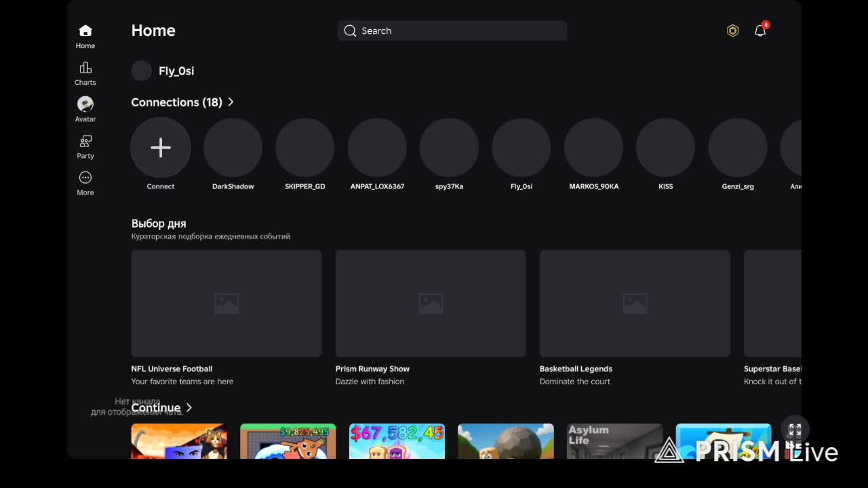Show the More menu in sidebar

[85, 183]
